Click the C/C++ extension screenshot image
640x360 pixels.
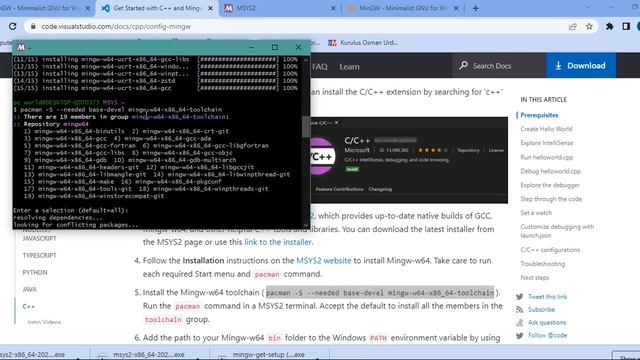[x=409, y=160]
